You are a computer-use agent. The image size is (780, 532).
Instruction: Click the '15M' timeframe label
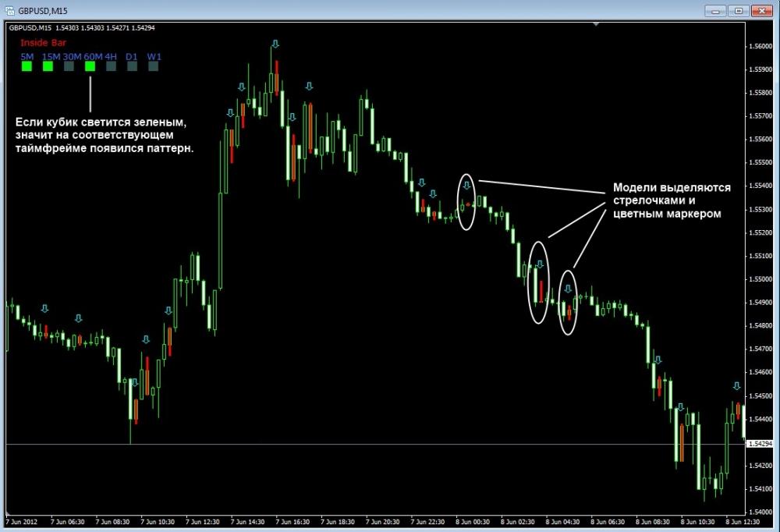click(x=51, y=57)
